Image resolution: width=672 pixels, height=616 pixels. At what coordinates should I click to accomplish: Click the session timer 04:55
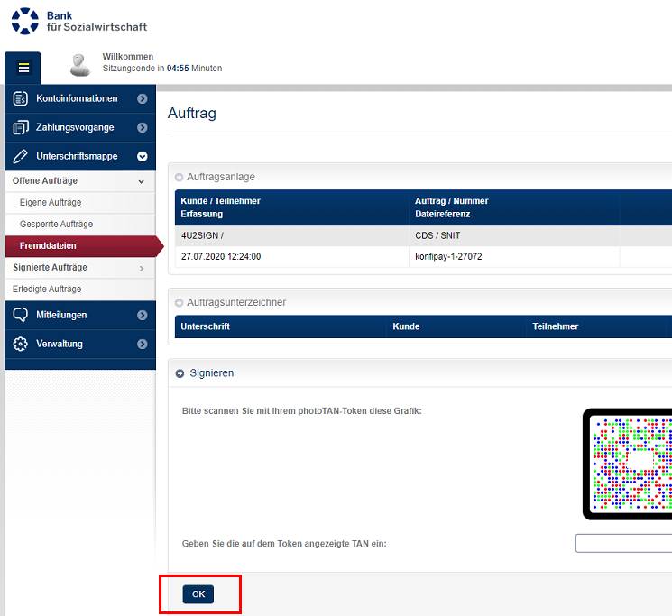coord(178,69)
